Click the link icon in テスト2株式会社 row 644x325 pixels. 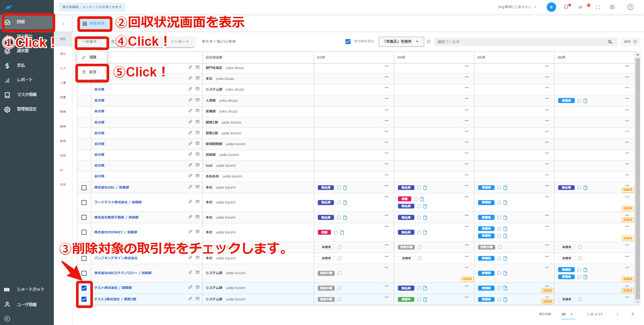190,299
